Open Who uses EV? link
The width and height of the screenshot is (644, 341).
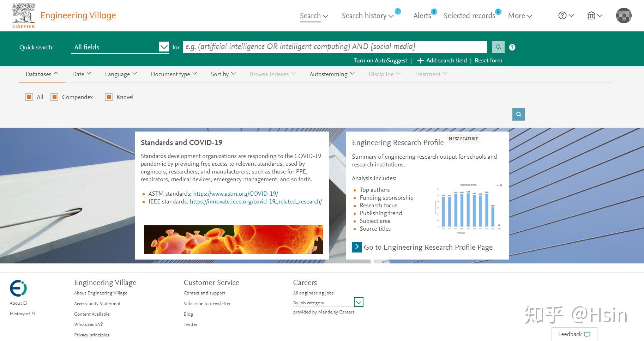pyautogui.click(x=89, y=324)
